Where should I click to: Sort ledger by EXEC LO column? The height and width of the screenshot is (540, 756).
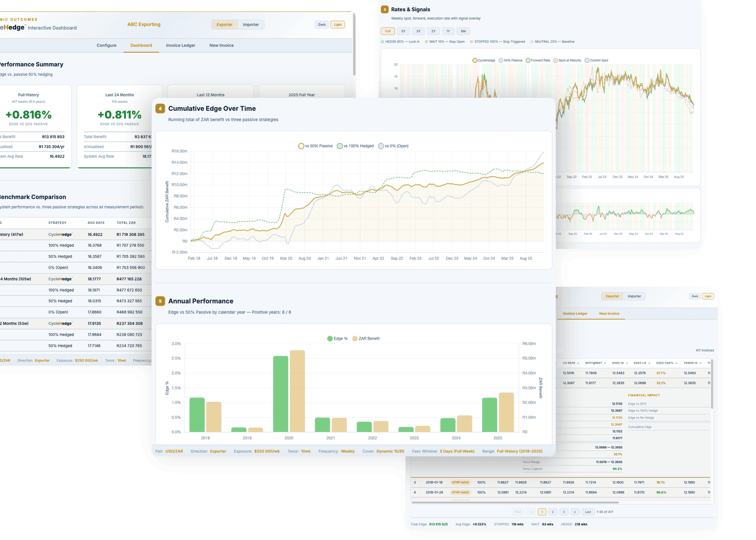[x=642, y=363]
